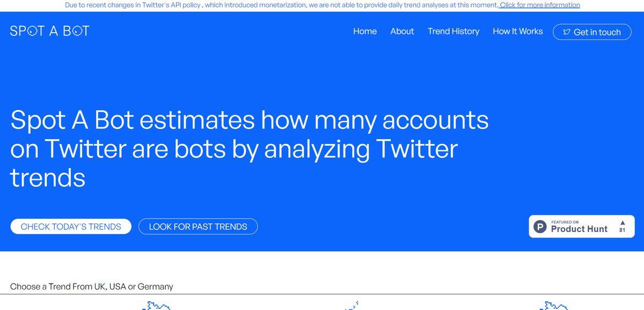This screenshot has height=310, width=644.
Task: Click the SPOT A BOT logo
Action: (x=49, y=31)
